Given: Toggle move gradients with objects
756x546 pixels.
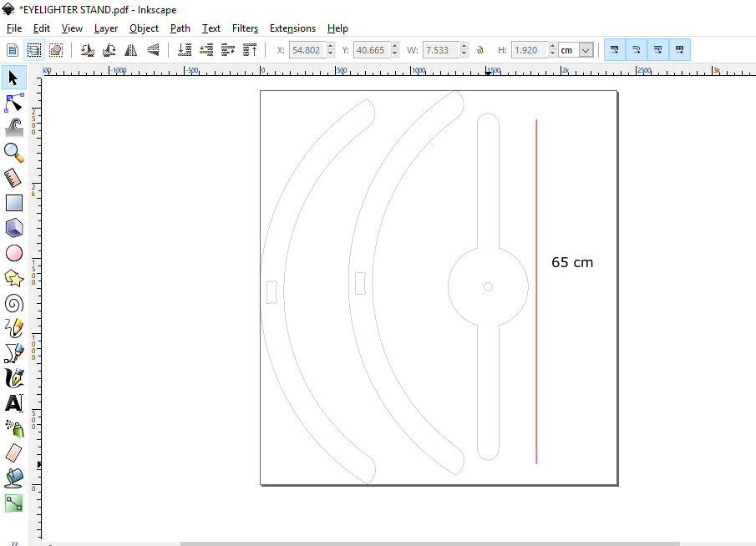Looking at the screenshot, I should 657,49.
